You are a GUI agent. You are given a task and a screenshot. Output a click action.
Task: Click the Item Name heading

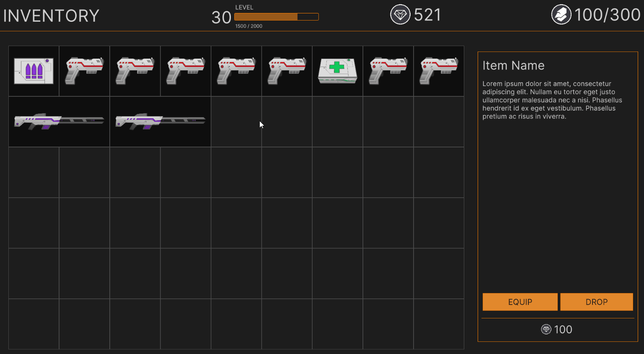513,65
